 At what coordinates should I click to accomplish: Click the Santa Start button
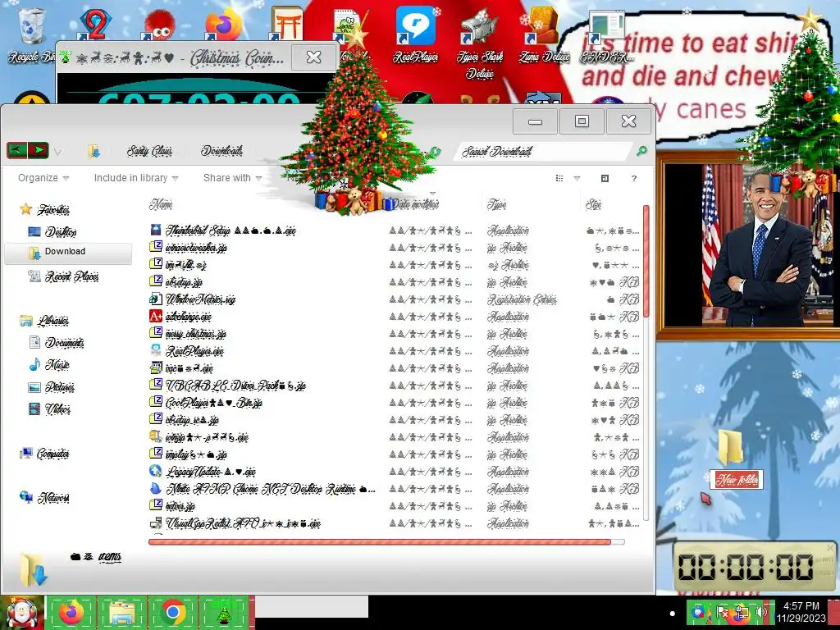click(x=22, y=612)
